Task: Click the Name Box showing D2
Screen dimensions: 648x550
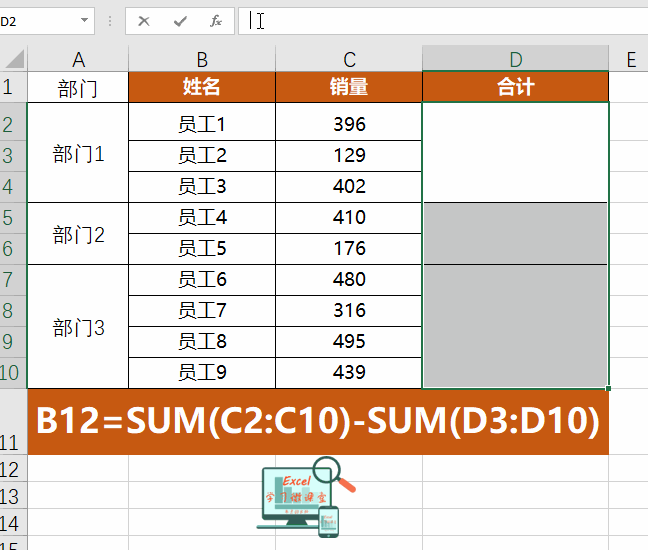Action: [x=39, y=21]
